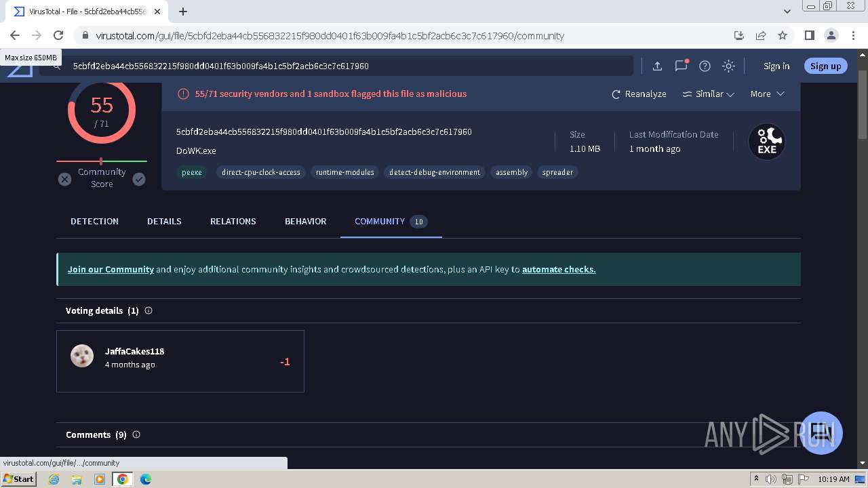Click the share page icon
This screenshot has height=488, width=868.
761,35
